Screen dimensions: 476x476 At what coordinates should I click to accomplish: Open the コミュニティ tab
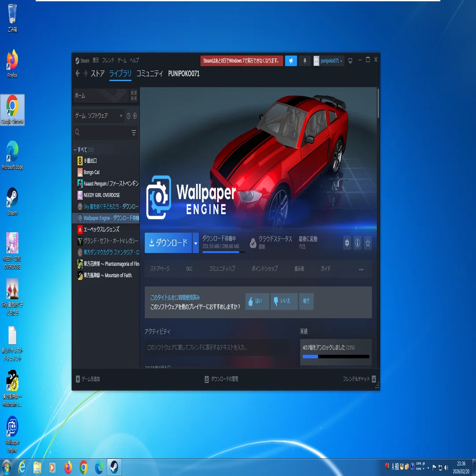tap(149, 74)
